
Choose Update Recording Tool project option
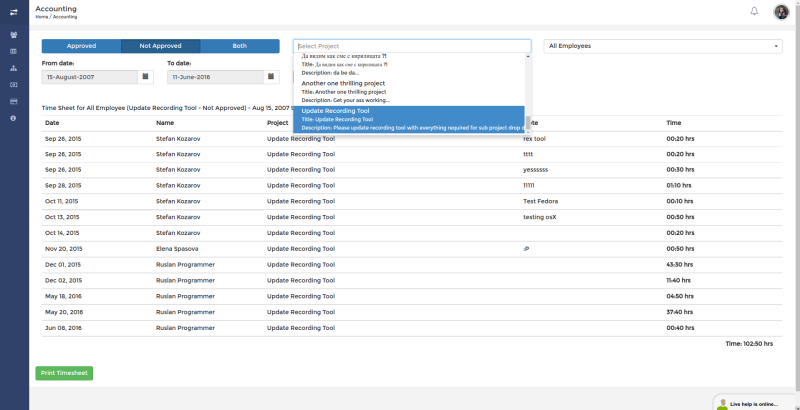pos(409,119)
